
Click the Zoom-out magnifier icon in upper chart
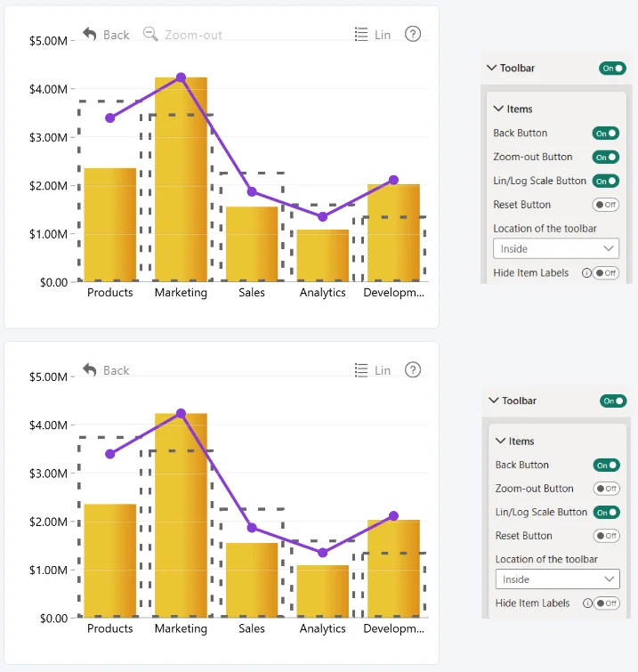point(150,34)
